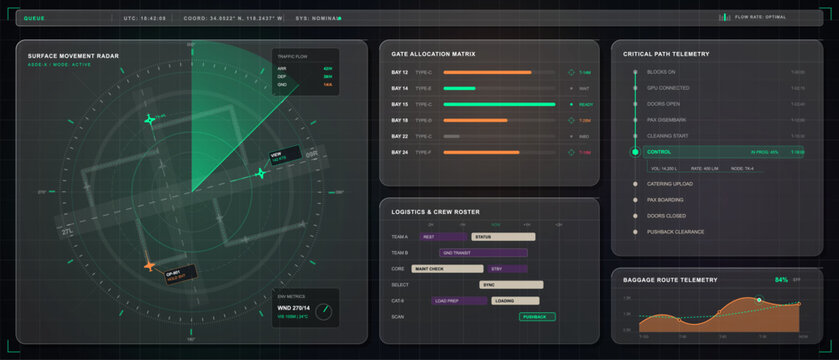Click the Bay 14 green progress bar
839x360 pixels.
coord(459,88)
